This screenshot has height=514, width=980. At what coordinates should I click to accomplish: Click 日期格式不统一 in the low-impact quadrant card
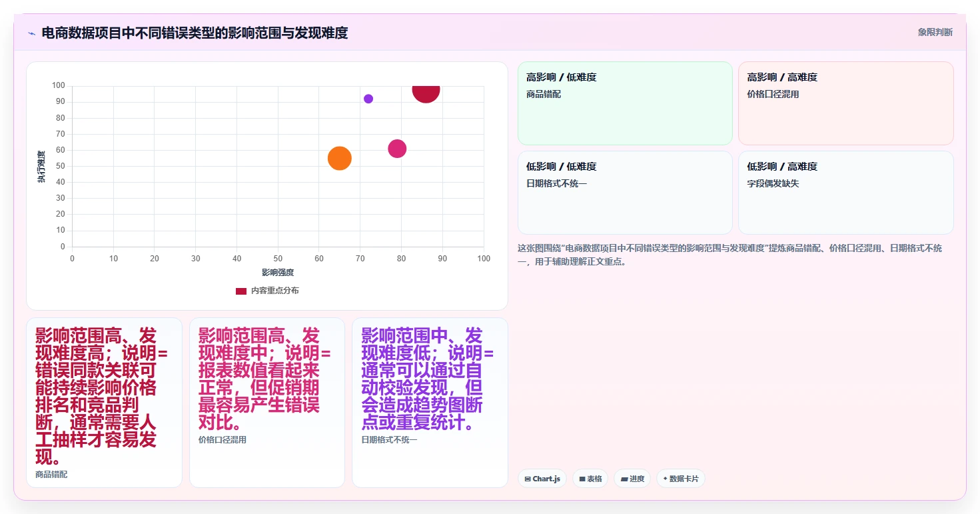click(x=557, y=184)
